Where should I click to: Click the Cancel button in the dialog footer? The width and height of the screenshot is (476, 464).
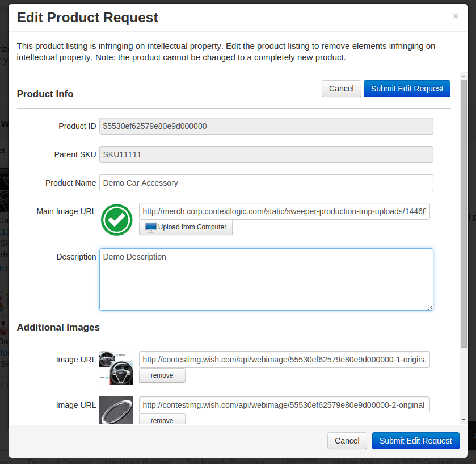click(347, 441)
